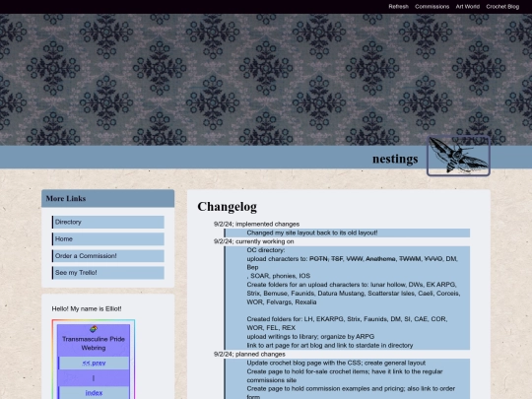The height and width of the screenshot is (399, 532).
Task: Click 'Created folders for: LH, EKARPG' line
Action: [x=347, y=323]
